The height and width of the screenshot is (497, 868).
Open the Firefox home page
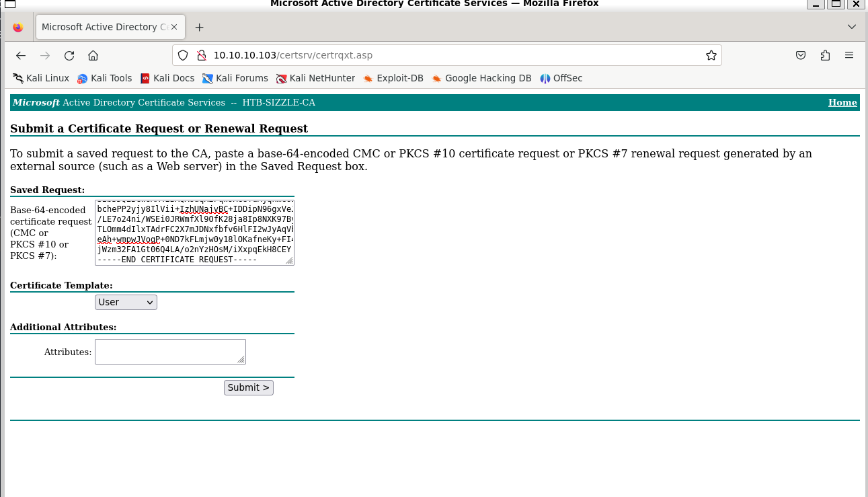click(93, 56)
